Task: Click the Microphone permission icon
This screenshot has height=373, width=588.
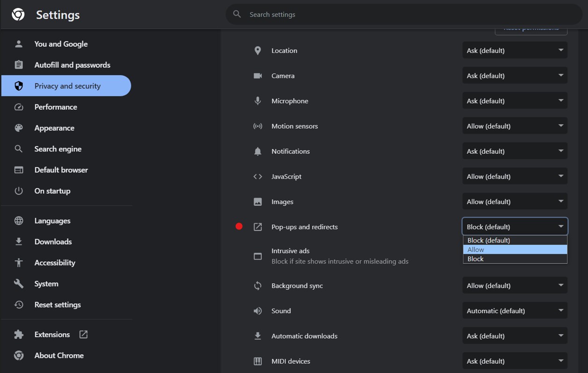Action: [258, 101]
